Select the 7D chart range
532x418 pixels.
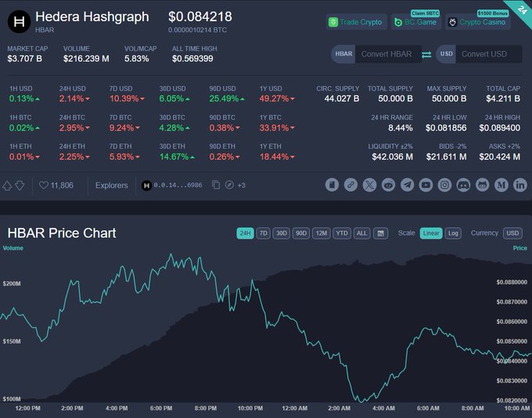point(264,233)
